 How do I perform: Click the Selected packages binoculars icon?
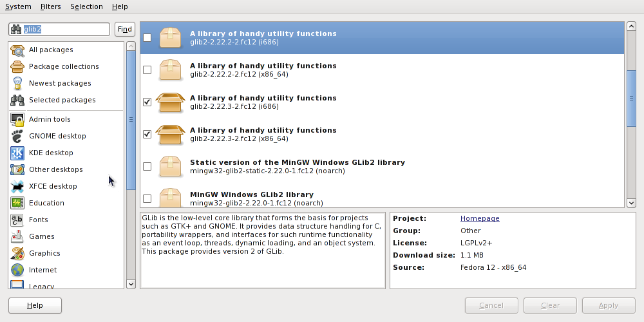[17, 100]
